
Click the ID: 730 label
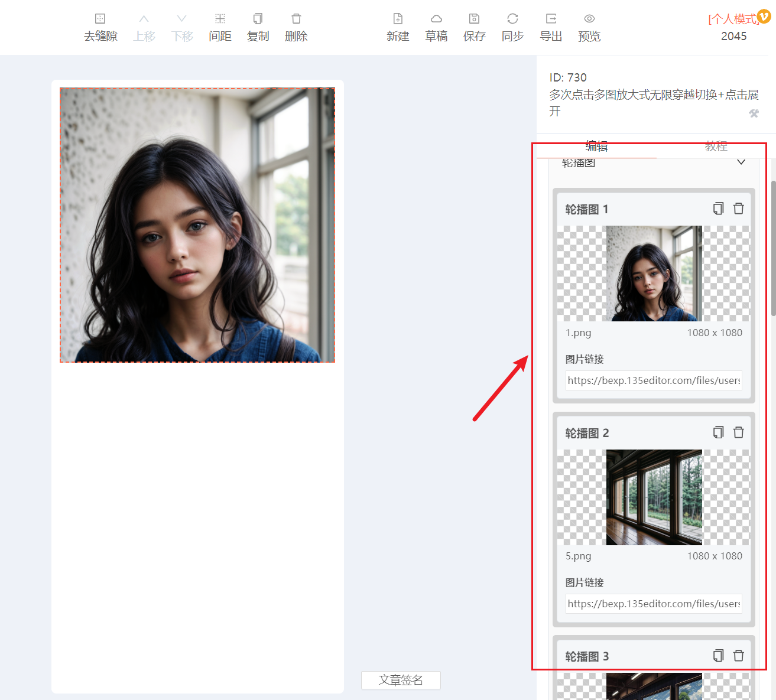pos(568,77)
